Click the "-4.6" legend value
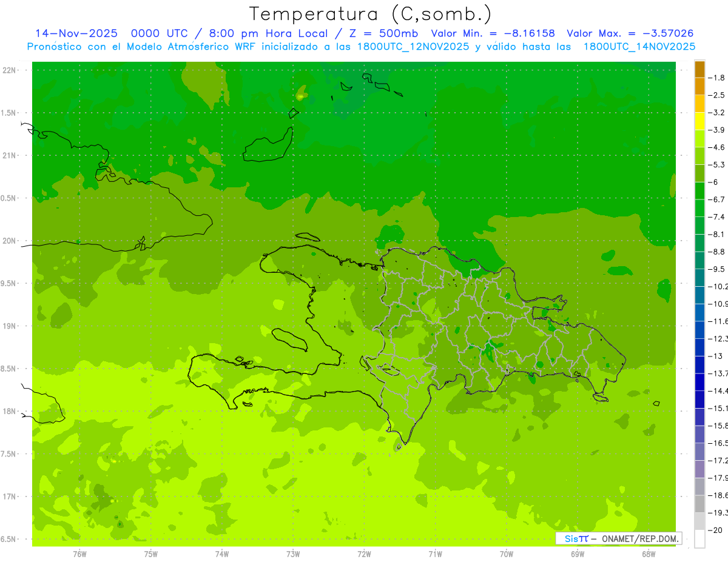 point(716,147)
